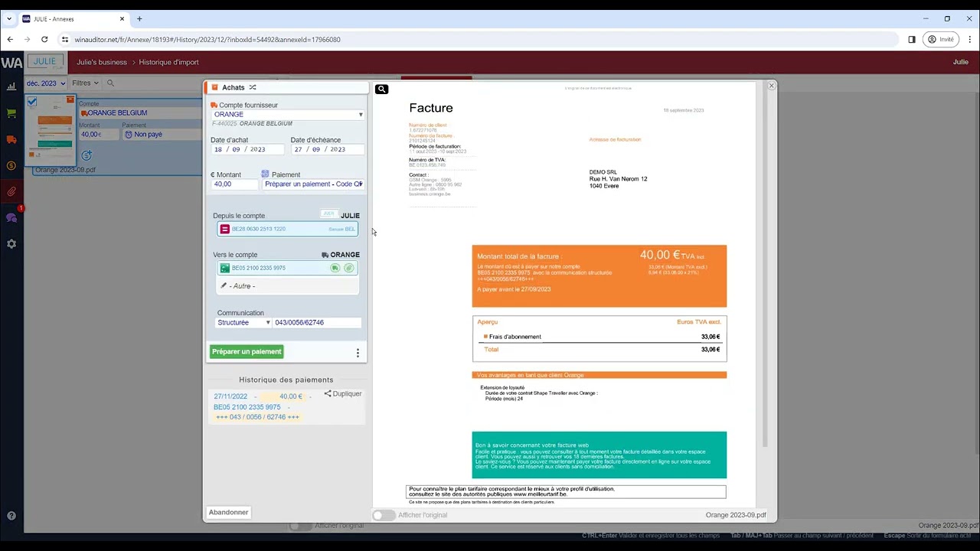Open the browser tab search dropdown
The height and width of the screenshot is (551, 980).
click(x=9, y=18)
